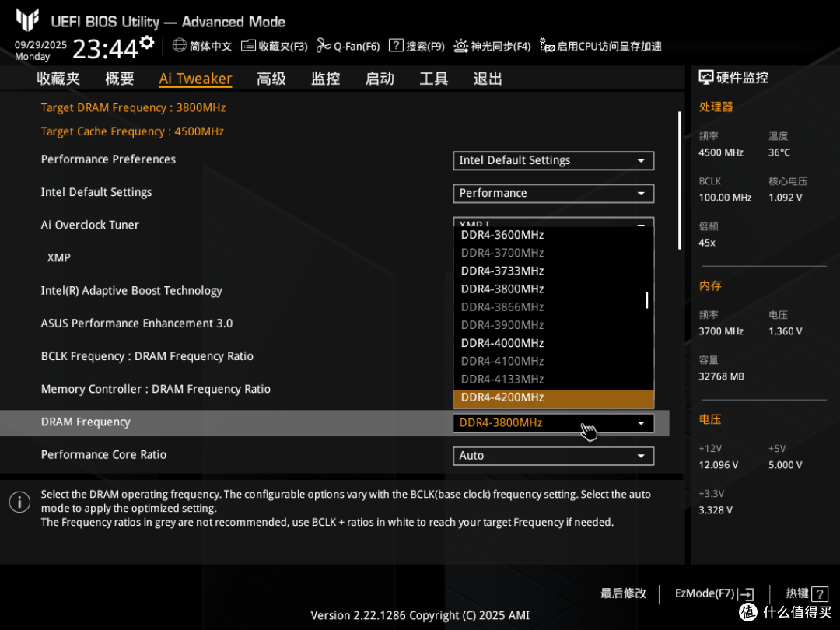Click Memory Controller : DRAM Frequency Ratio row
The height and width of the screenshot is (630, 840).
(156, 389)
